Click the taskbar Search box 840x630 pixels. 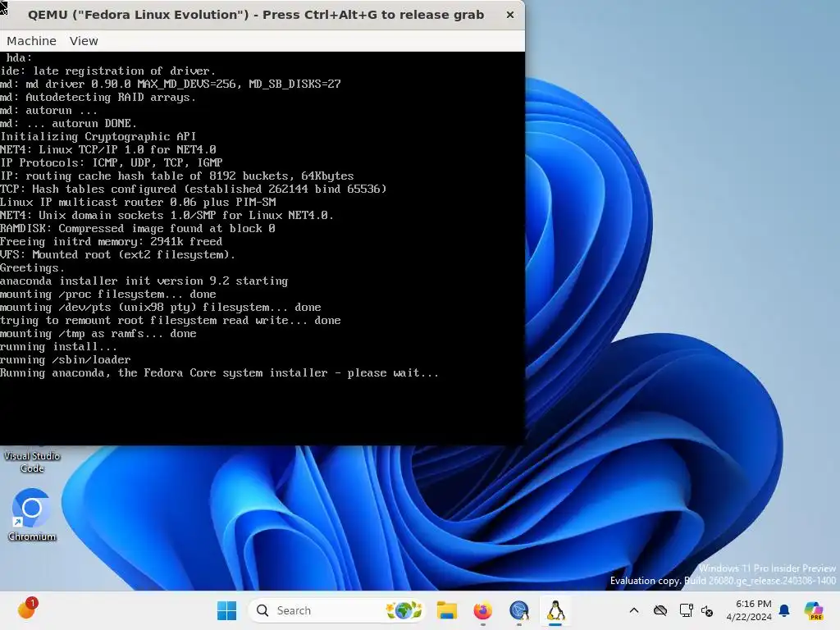[x=336, y=610]
